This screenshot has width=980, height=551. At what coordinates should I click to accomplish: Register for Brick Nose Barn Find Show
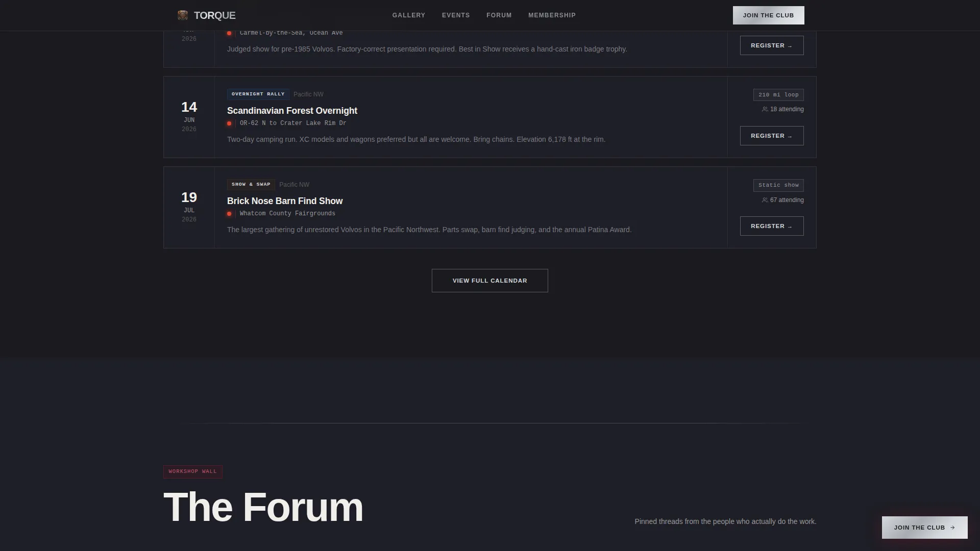771,226
